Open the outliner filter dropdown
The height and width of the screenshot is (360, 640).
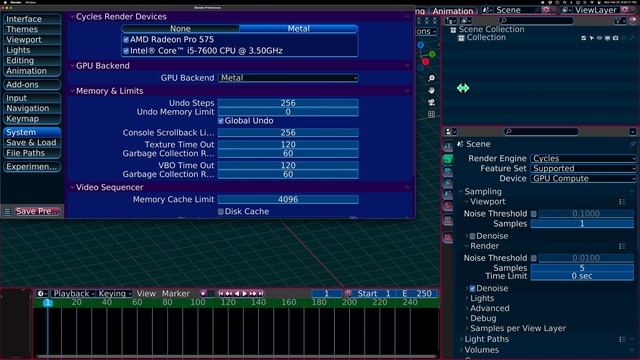[x=620, y=20]
